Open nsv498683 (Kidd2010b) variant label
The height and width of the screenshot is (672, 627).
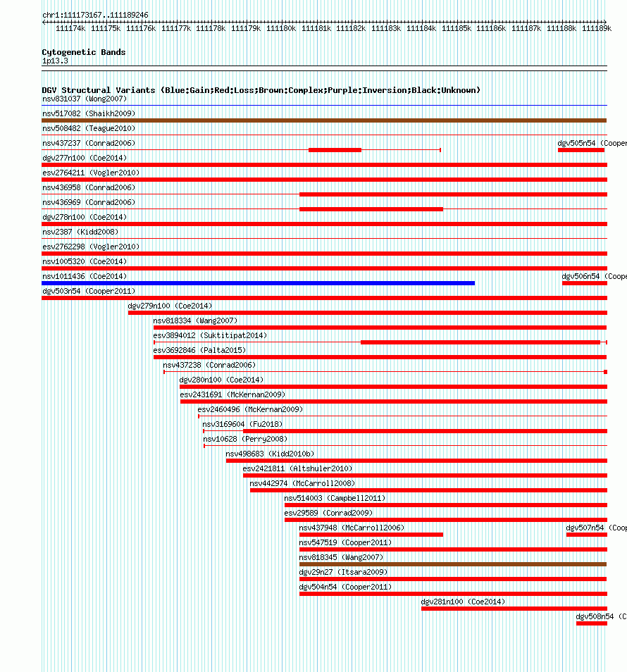tap(270, 454)
